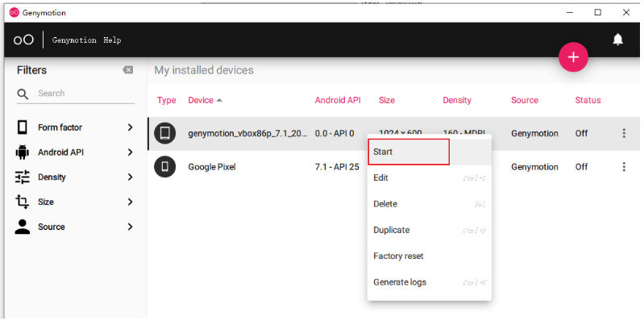Sort by the Status column header
The height and width of the screenshot is (321, 644).
(x=588, y=100)
